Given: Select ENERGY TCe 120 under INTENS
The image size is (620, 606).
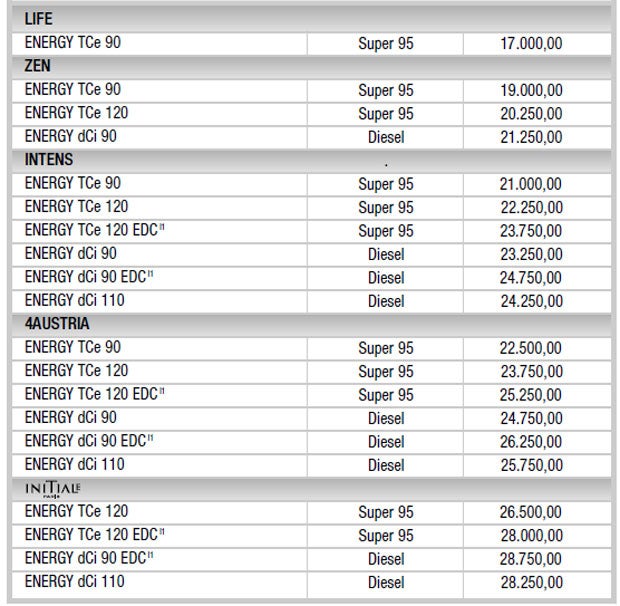Looking at the screenshot, I should (76, 207).
